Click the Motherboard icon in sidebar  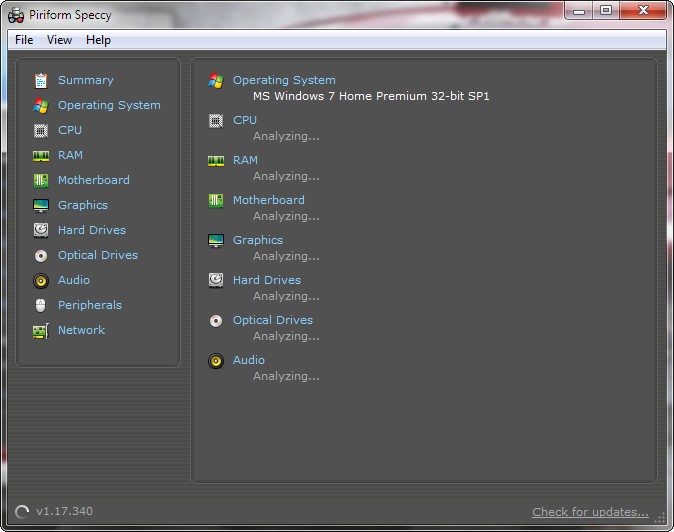(x=41, y=180)
